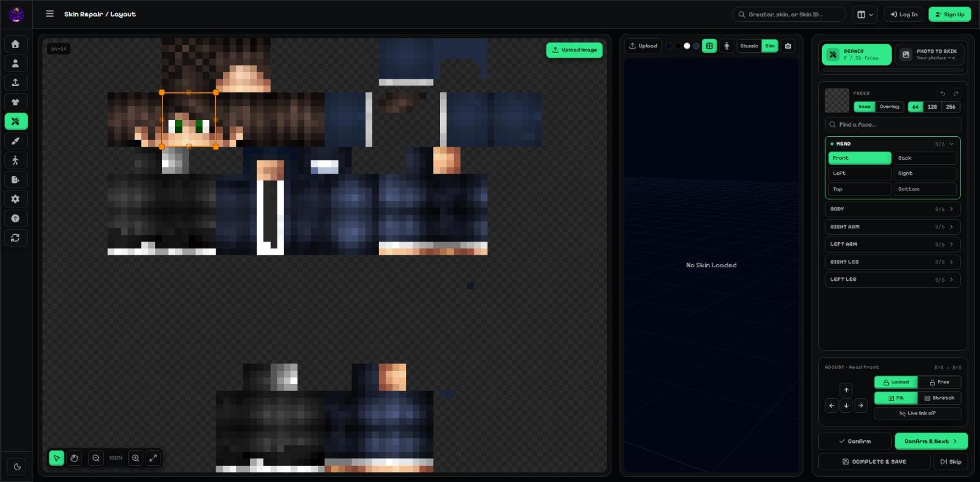Select the paintbrush editor sidebar icon
The height and width of the screenshot is (482, 980).
pyautogui.click(x=16, y=141)
